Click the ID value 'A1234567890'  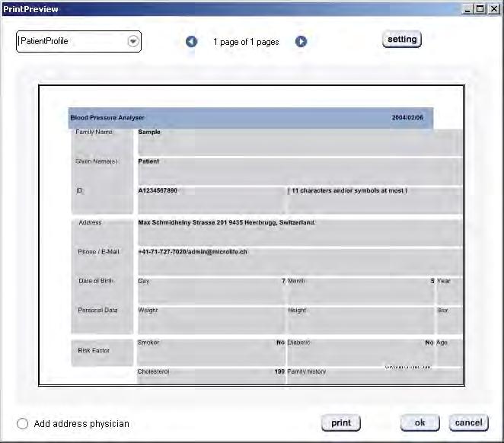pyautogui.click(x=158, y=190)
